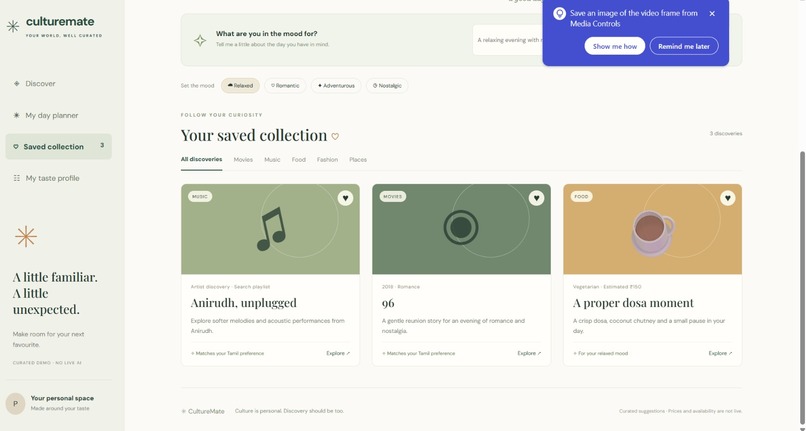Switch to All discoveries tab
806x431 pixels.
tap(202, 159)
